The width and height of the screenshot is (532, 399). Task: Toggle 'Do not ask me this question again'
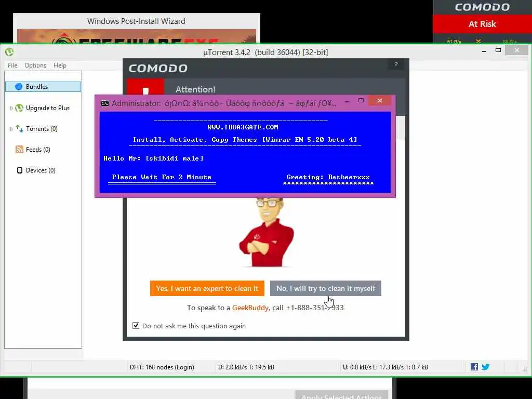(x=136, y=326)
